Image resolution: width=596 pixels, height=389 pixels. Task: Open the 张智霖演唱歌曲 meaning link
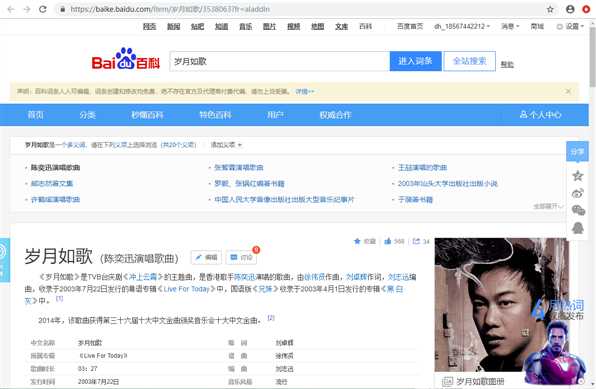tap(239, 167)
